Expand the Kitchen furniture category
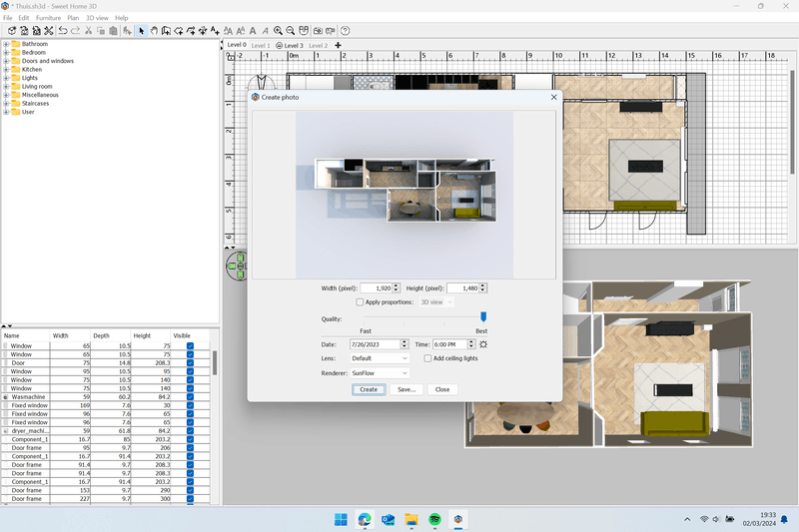The height and width of the screenshot is (532, 799). click(x=6, y=70)
